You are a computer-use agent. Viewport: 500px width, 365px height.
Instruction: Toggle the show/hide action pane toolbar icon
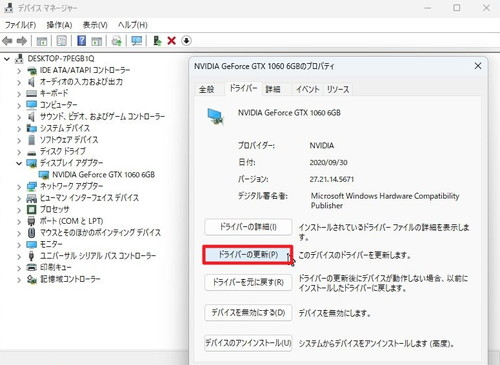(96, 41)
